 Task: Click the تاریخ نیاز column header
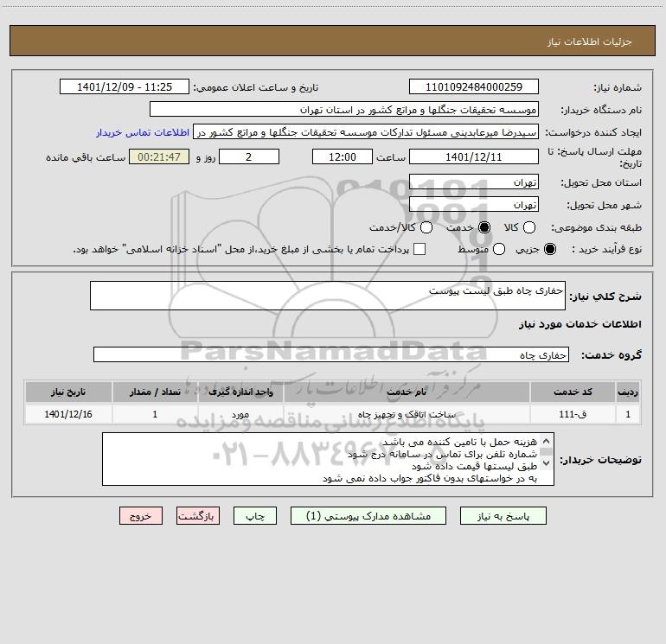point(68,392)
